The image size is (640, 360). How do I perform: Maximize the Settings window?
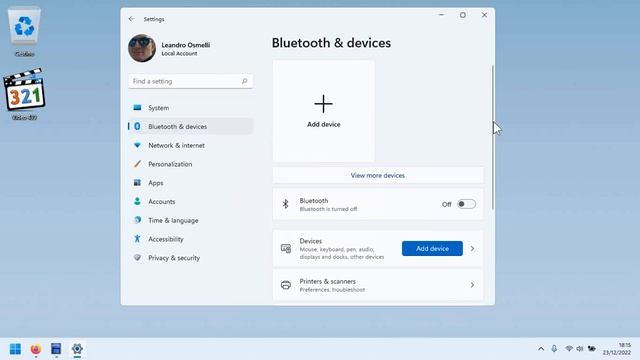pos(462,15)
